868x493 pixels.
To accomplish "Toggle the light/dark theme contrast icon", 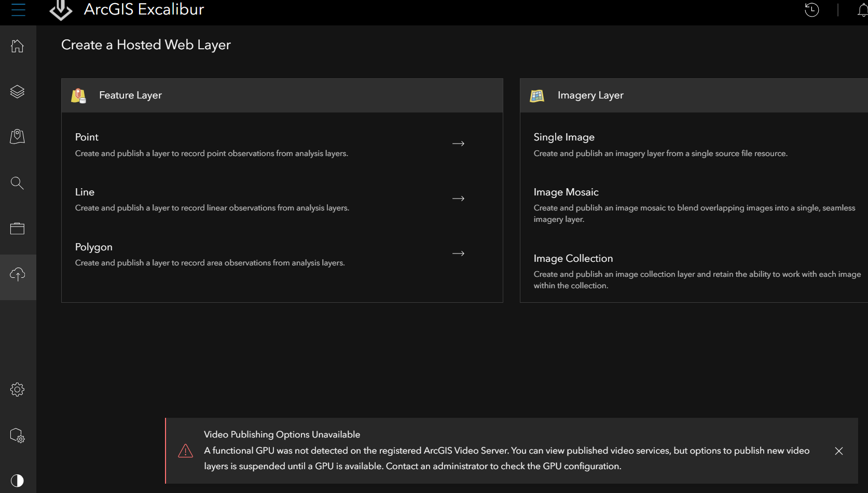I will (18, 481).
